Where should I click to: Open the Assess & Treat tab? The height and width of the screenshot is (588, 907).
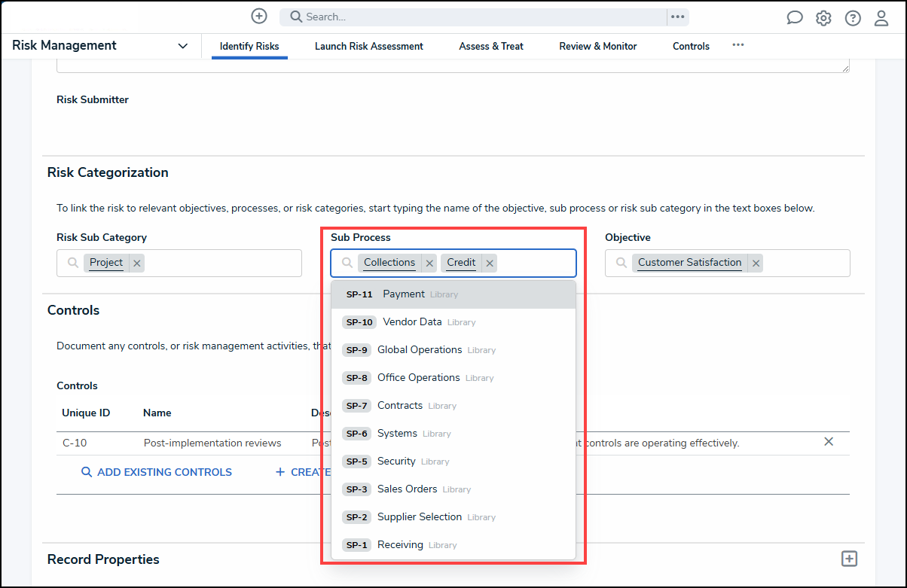pyautogui.click(x=491, y=46)
